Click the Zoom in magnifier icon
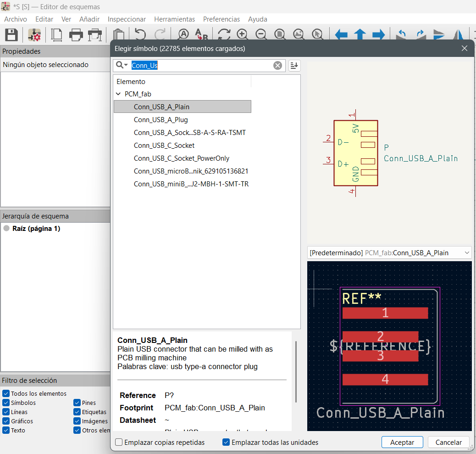Screen dimensions: 476x454 coord(242,35)
